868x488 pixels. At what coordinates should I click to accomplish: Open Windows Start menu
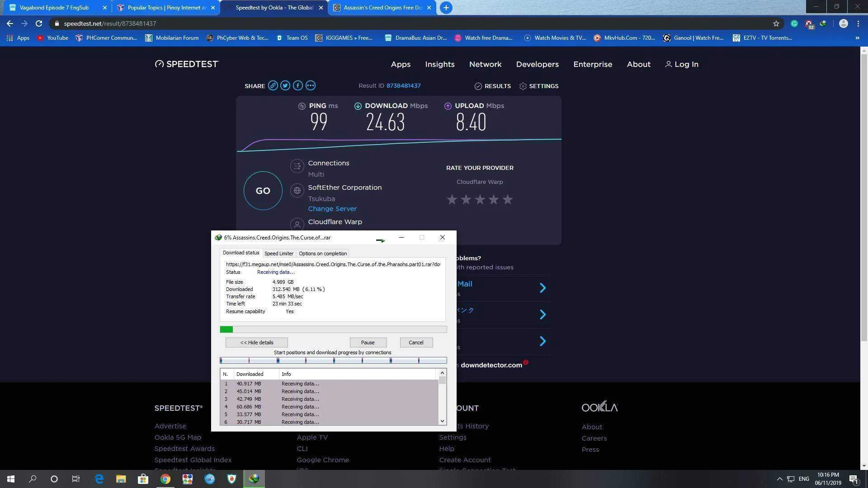pyautogui.click(x=11, y=479)
